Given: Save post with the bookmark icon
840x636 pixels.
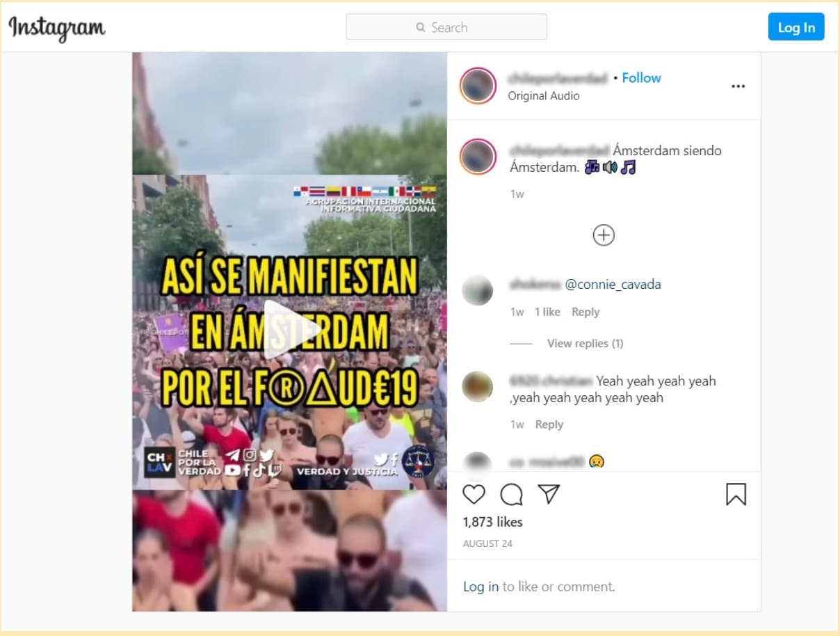Looking at the screenshot, I should pyautogui.click(x=736, y=494).
